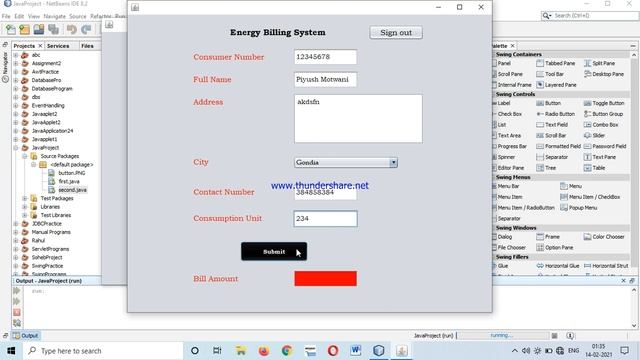Image resolution: width=640 pixels, height=360 pixels.
Task: Expand the Test Packages node
Action: pos(24,198)
